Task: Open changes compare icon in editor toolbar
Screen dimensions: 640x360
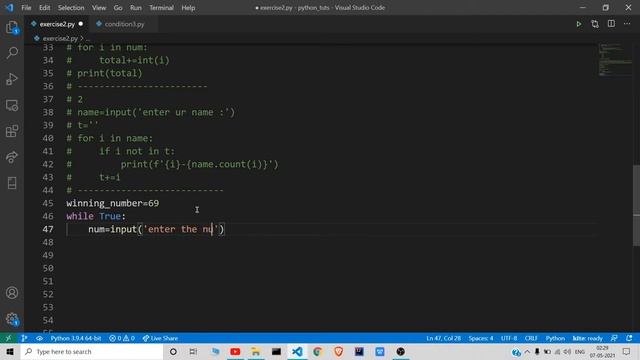Action: 595,24
